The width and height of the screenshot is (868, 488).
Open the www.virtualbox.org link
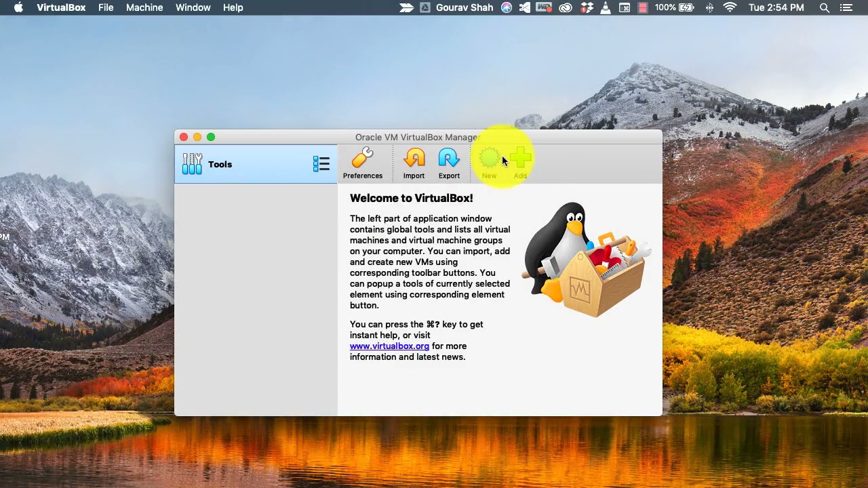coord(389,346)
